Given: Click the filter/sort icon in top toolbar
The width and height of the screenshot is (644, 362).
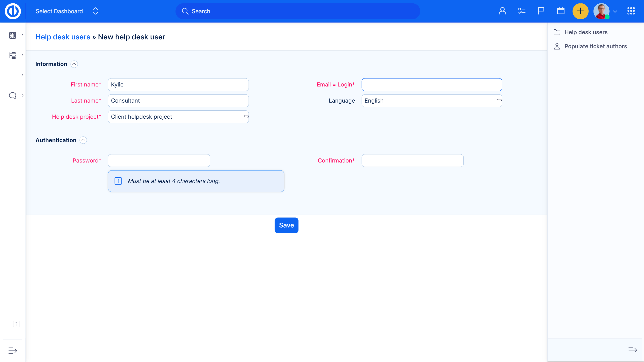Looking at the screenshot, I should 521,11.
